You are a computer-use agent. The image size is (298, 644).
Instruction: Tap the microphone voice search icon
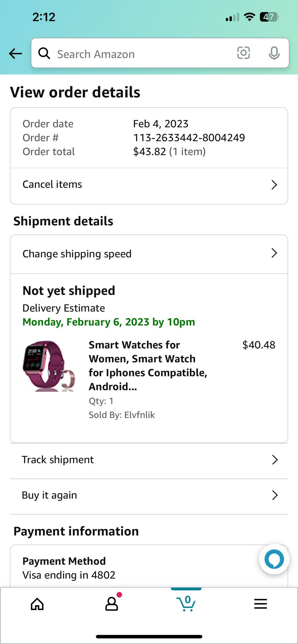pos(274,53)
